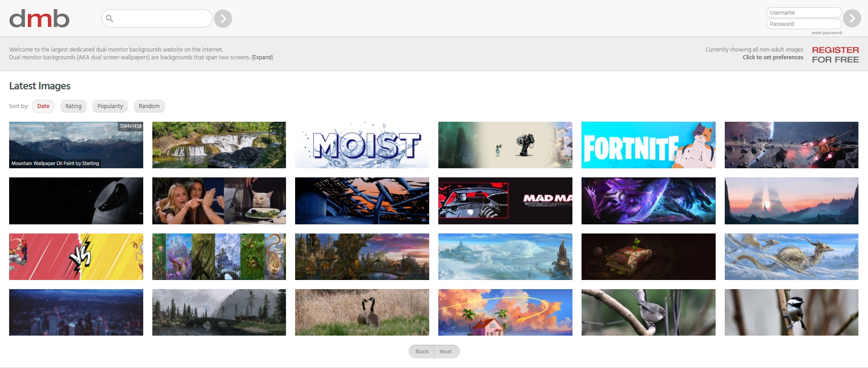This screenshot has width=868, height=368.
Task: Open the fantasy castle town wallpaper
Action: 362,257
